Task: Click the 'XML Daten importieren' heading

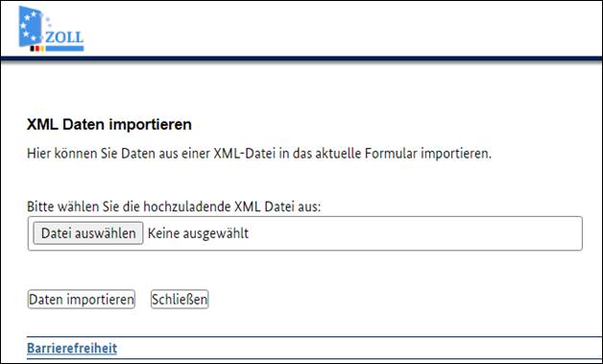Action: tap(109, 125)
